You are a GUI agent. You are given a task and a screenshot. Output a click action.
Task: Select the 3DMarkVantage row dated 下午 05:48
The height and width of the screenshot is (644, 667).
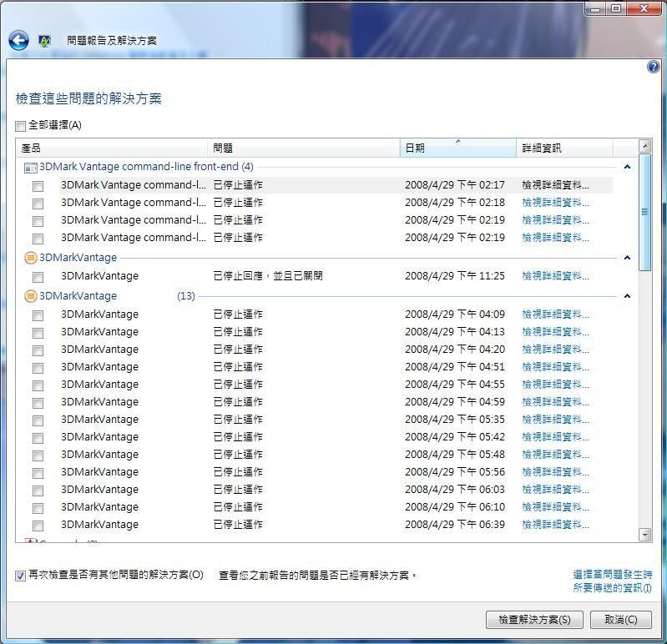(336, 455)
